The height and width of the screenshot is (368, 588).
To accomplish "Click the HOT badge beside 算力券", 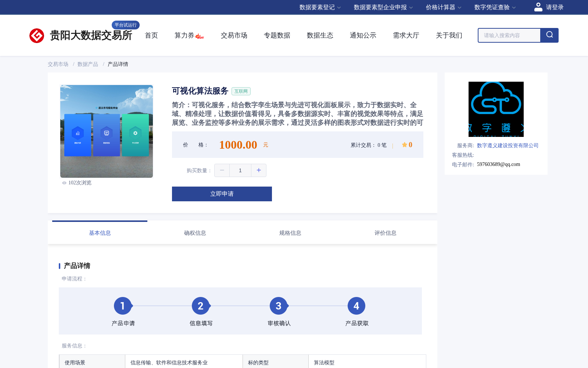I will point(200,36).
